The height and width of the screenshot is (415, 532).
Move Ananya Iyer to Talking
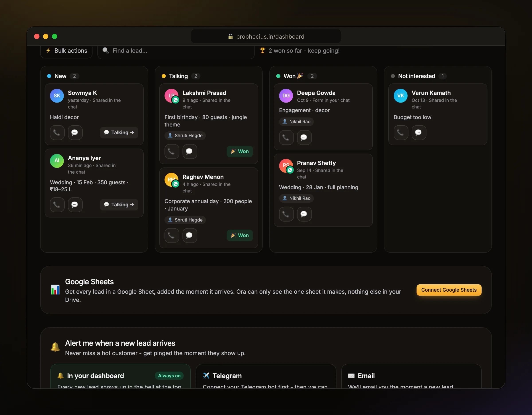[119, 205]
